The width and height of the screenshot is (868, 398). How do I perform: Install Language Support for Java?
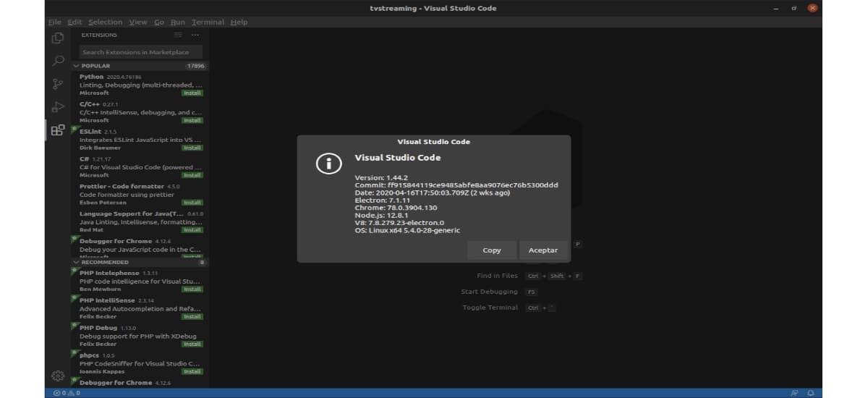192,229
